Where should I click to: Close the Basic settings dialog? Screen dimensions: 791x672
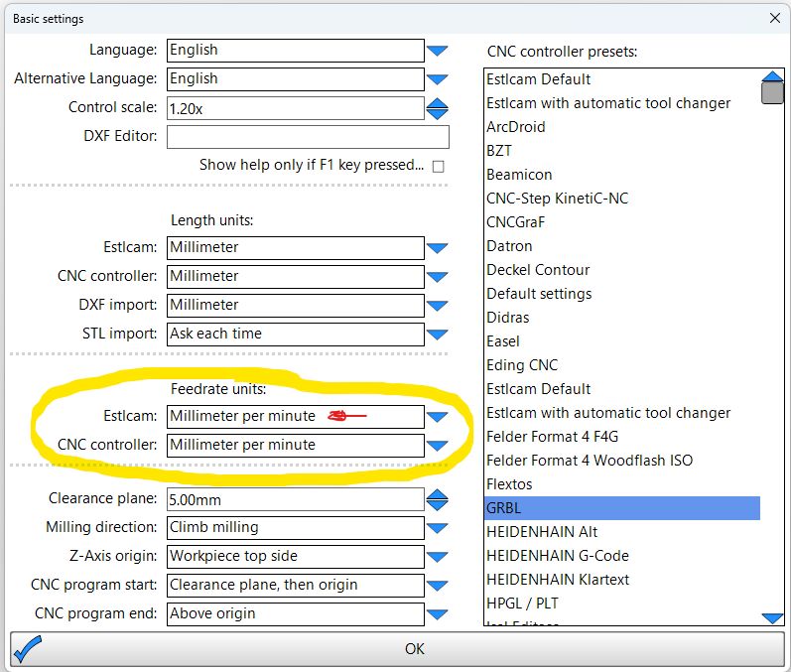[x=774, y=18]
